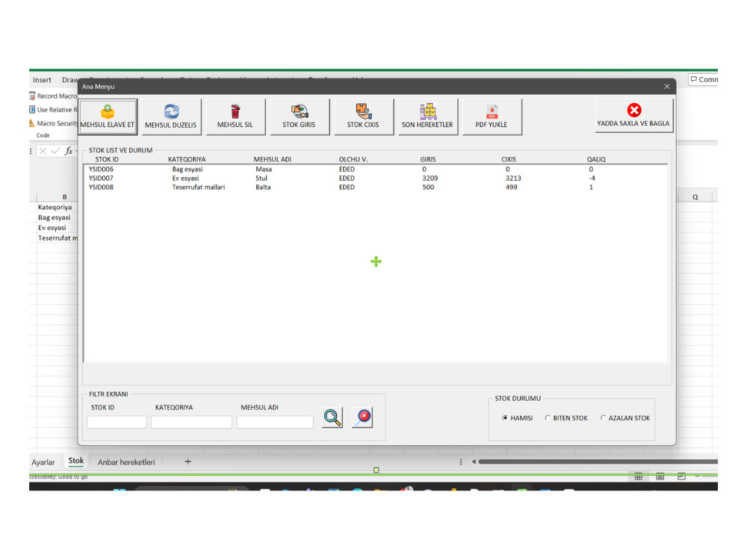Click MEHSUL SIL delete product button
The image size is (747, 560).
235,116
